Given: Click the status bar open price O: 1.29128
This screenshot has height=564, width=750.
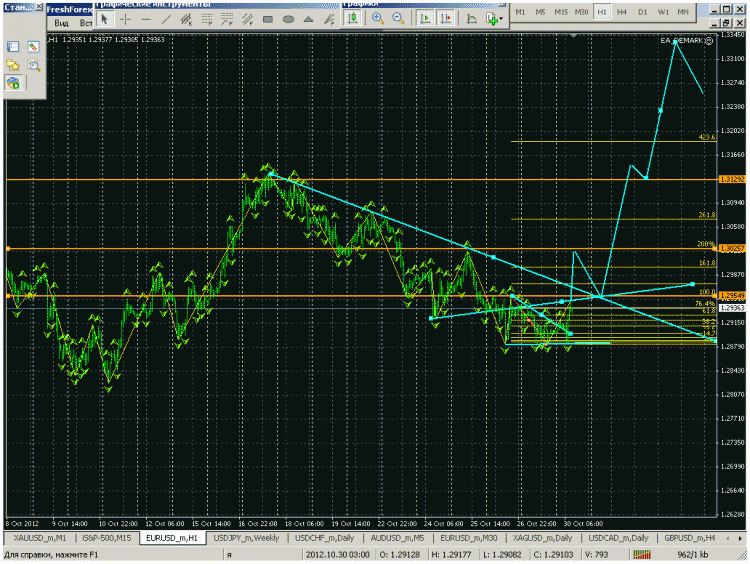Looking at the screenshot, I should (x=400, y=554).
